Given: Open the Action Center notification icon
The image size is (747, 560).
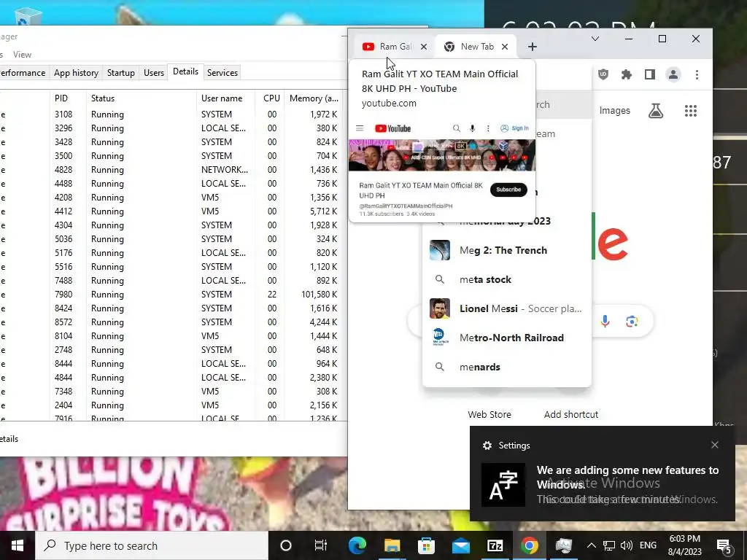Looking at the screenshot, I should [x=724, y=547].
